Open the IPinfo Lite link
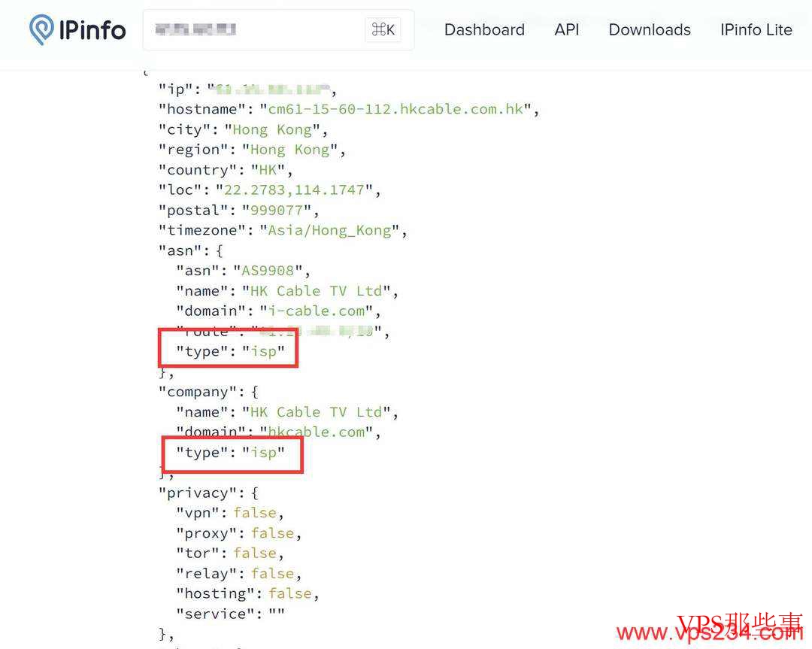Screen dimensions: 812x649 pos(756,30)
